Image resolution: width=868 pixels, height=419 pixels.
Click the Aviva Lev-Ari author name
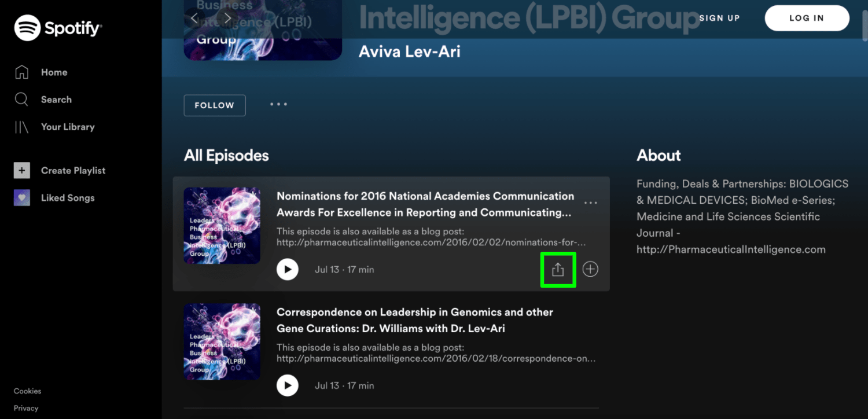(410, 52)
